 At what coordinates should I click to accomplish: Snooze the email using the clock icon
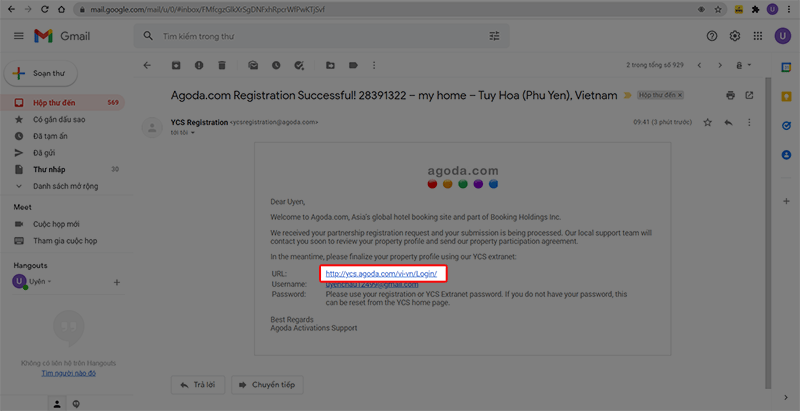[275, 66]
